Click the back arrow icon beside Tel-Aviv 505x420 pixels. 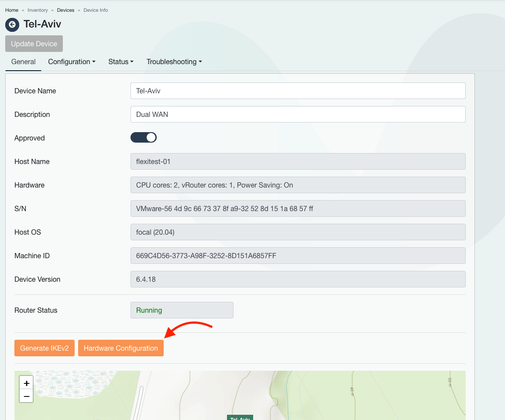click(12, 24)
